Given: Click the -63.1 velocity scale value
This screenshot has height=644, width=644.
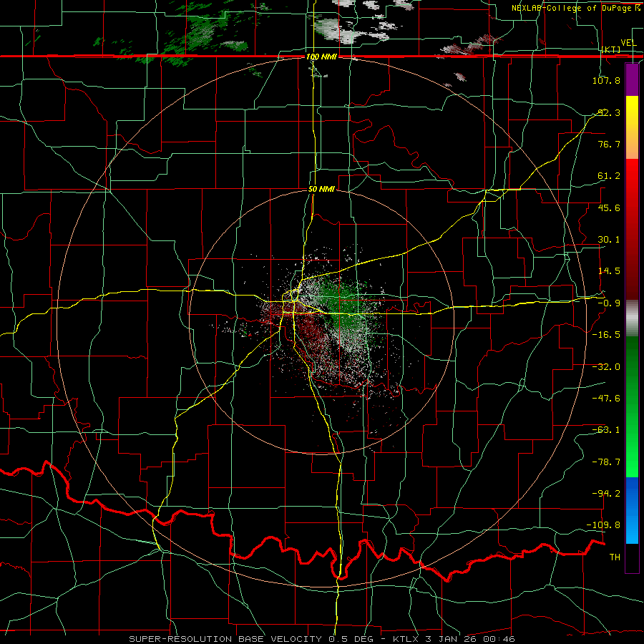Looking at the screenshot, I should pos(606,429).
